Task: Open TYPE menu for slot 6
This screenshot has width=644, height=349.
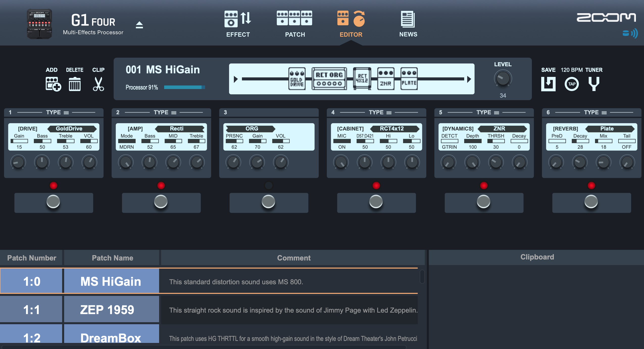Action: 595,113
